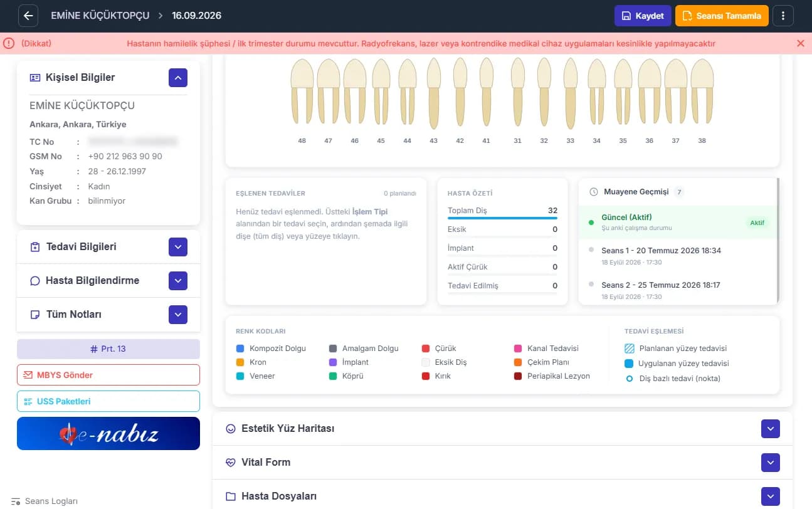Click the Kişisel Bilgiler ID card icon

tap(34, 78)
